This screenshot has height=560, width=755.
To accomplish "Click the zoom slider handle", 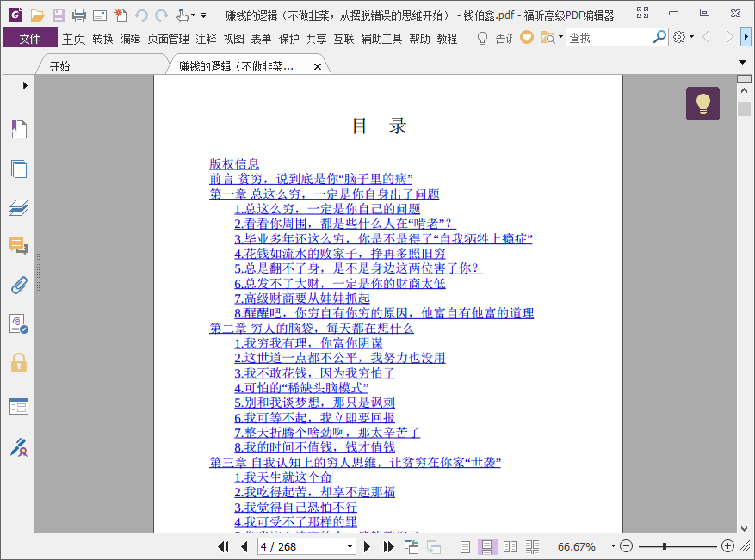I will pyautogui.click(x=665, y=546).
